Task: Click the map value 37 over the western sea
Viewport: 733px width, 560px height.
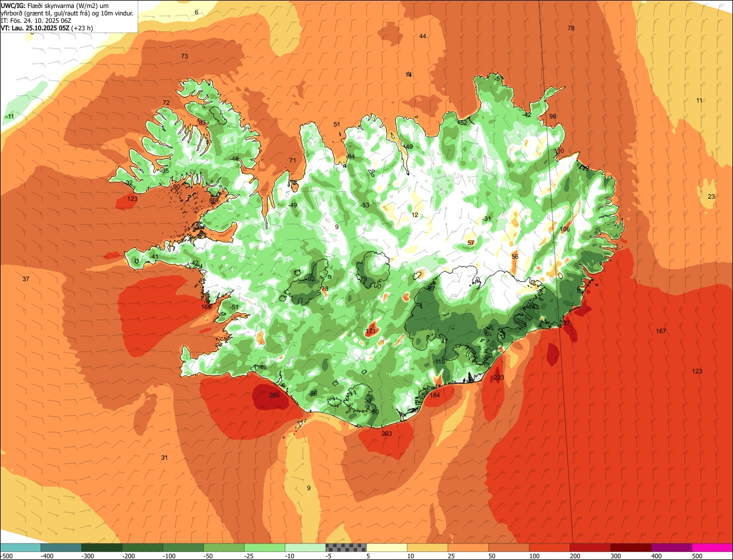Action: [x=26, y=279]
